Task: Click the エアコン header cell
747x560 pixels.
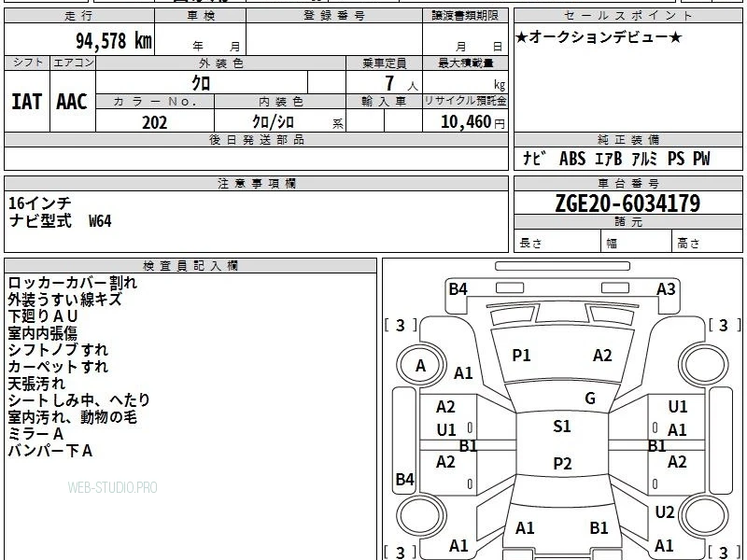Action: coord(73,63)
